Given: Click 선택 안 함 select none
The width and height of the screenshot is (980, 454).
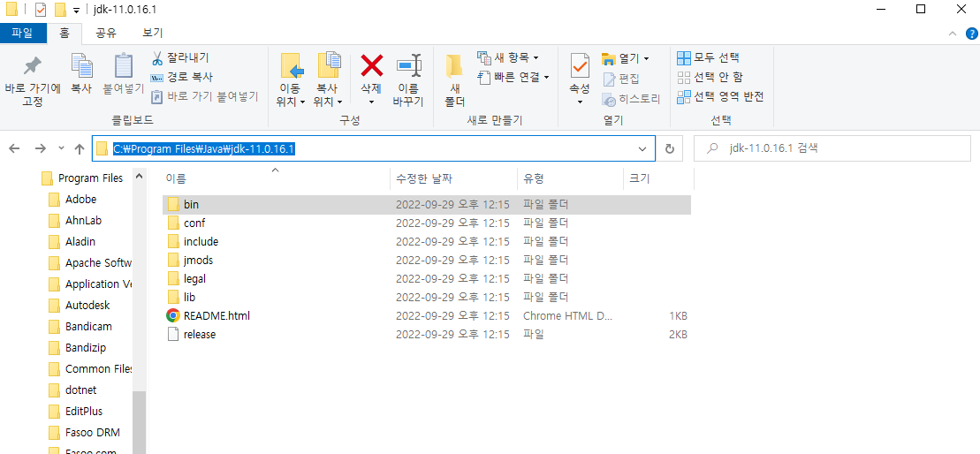Looking at the screenshot, I should pos(710,78).
